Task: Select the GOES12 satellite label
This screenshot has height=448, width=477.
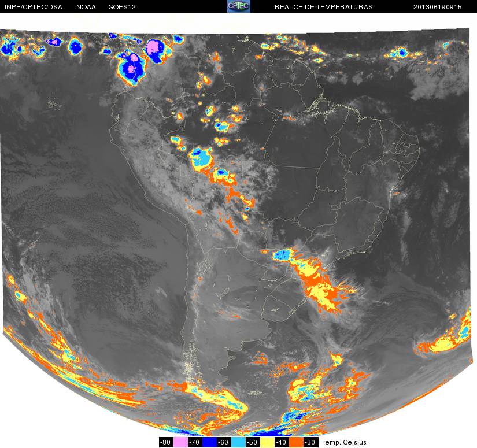Action: tap(122, 7)
